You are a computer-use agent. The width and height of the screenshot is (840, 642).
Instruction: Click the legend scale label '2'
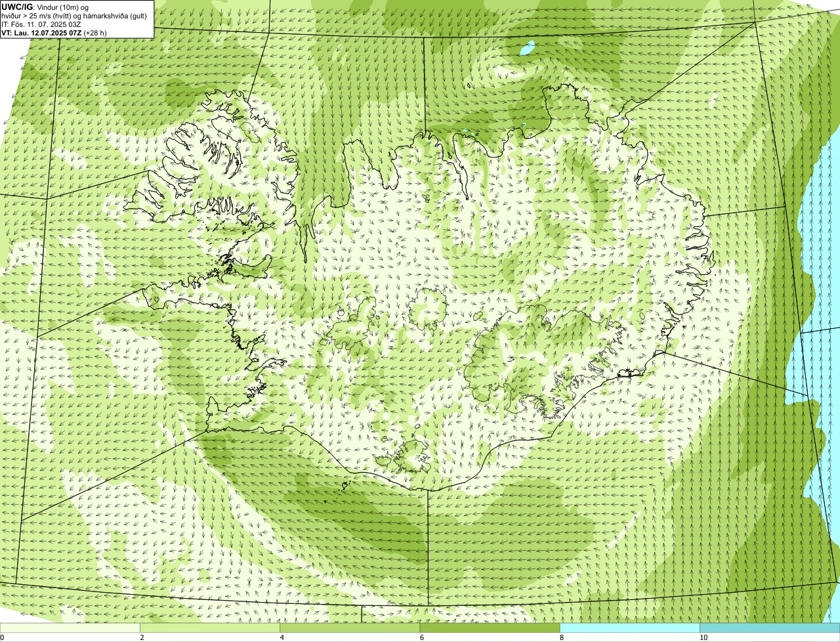[x=142, y=637]
